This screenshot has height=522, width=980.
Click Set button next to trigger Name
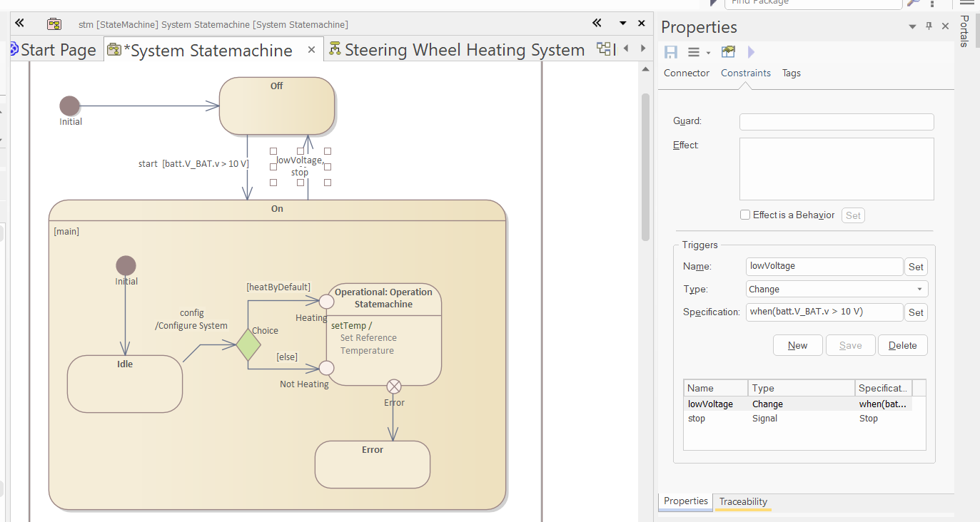click(x=916, y=267)
